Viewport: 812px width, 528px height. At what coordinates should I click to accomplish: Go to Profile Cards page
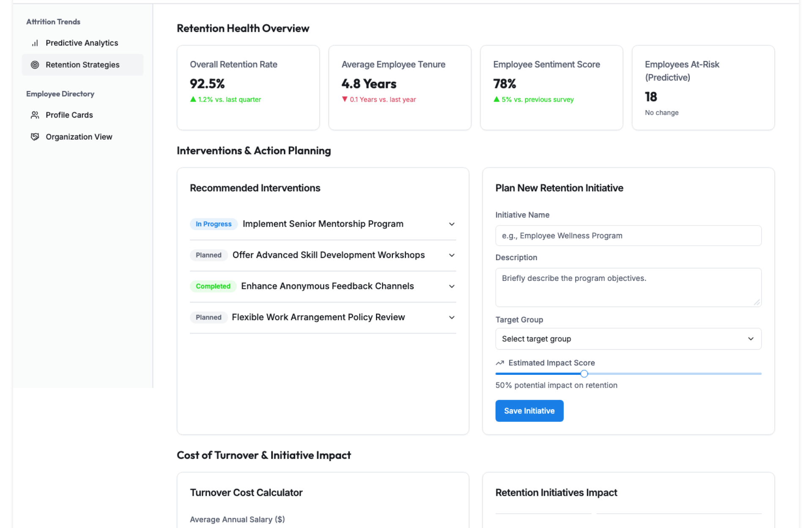pyautogui.click(x=69, y=115)
